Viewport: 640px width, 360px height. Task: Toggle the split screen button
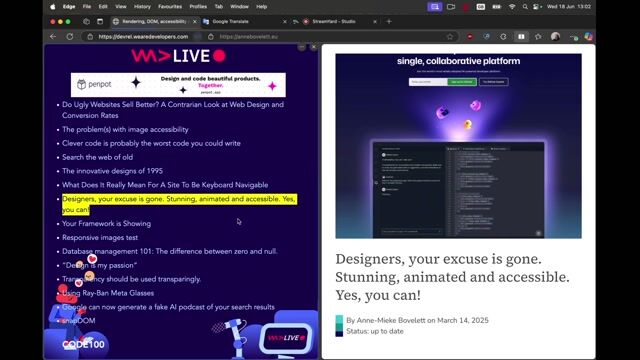click(x=521, y=37)
